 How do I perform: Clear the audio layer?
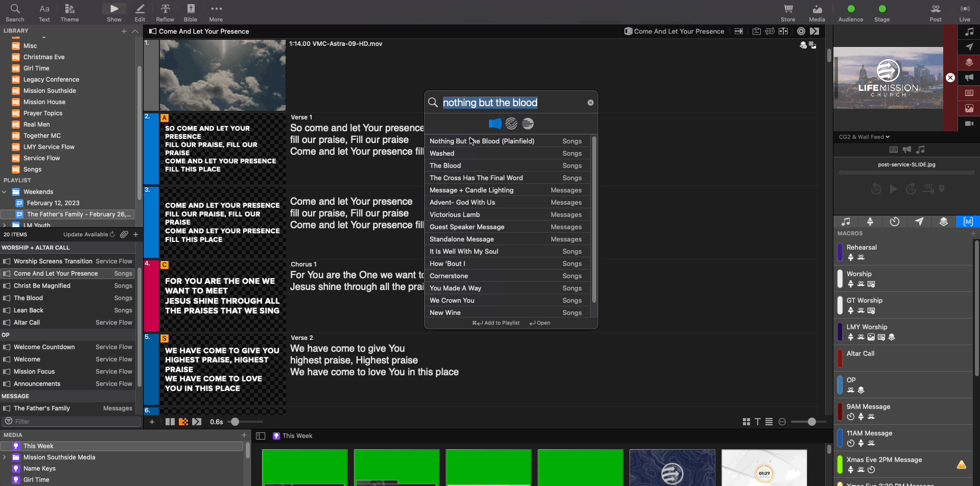point(969,32)
